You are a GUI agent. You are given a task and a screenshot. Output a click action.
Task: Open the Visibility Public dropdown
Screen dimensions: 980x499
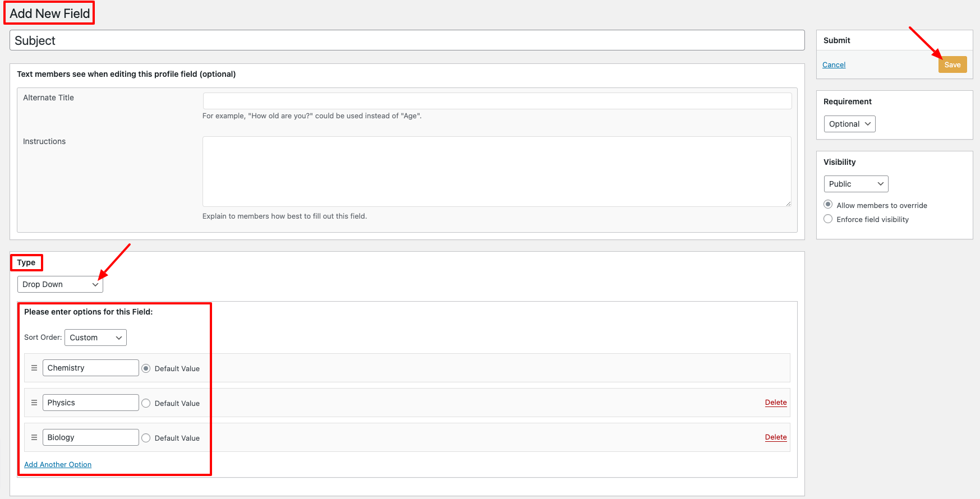click(855, 184)
